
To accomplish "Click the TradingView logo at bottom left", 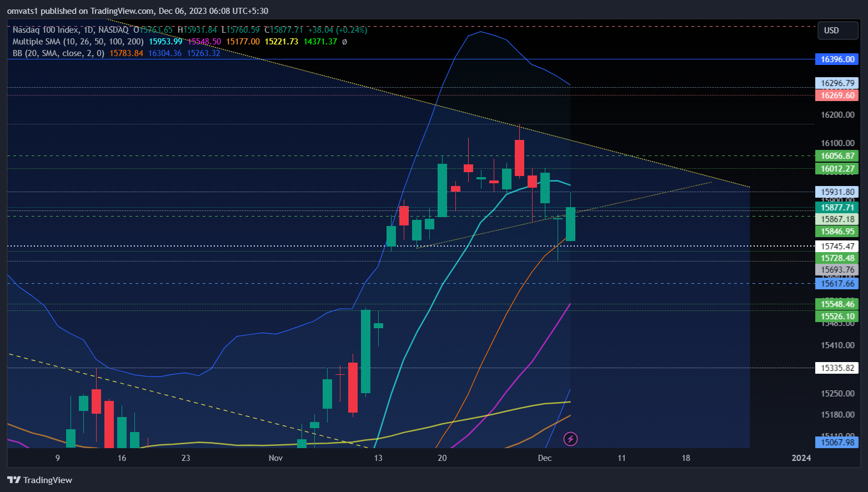I will [x=39, y=480].
